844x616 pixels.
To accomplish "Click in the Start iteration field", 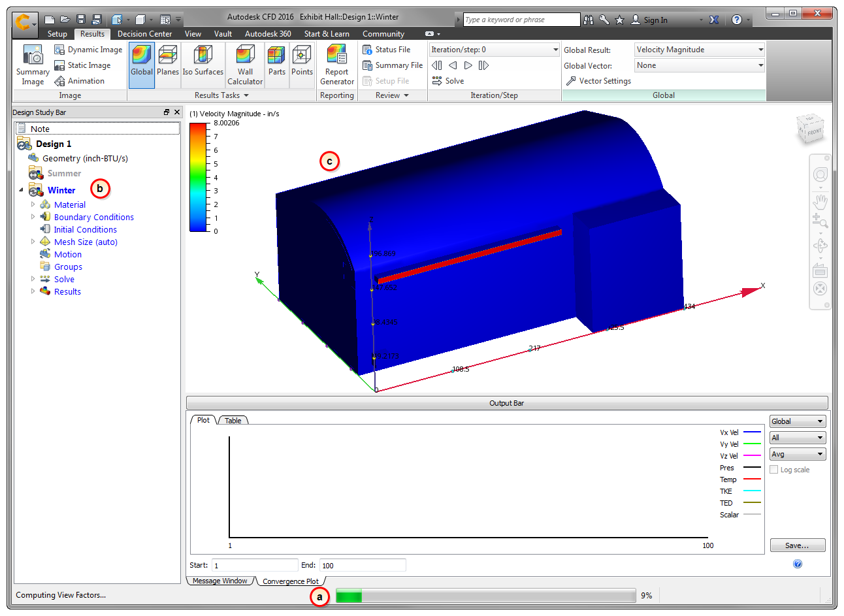I will 255,565.
